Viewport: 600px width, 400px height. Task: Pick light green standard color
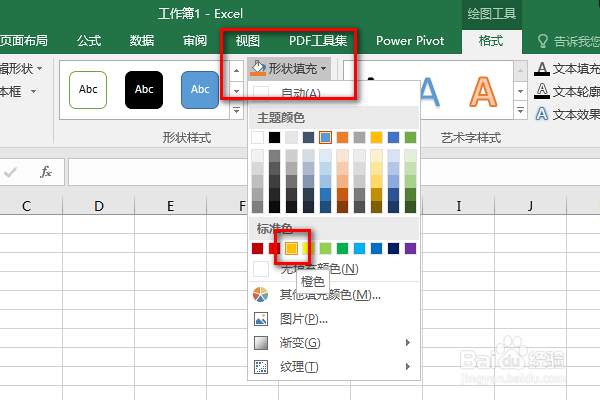tap(325, 248)
